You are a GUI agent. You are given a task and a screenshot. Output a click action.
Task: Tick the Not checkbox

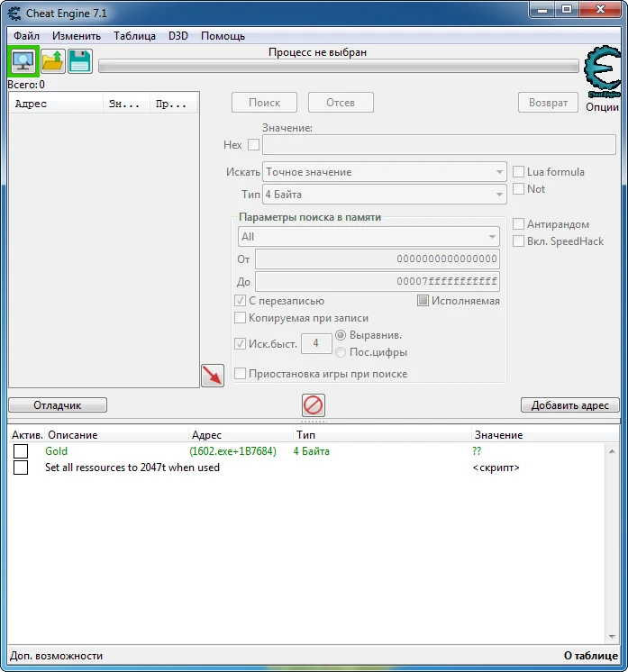518,189
